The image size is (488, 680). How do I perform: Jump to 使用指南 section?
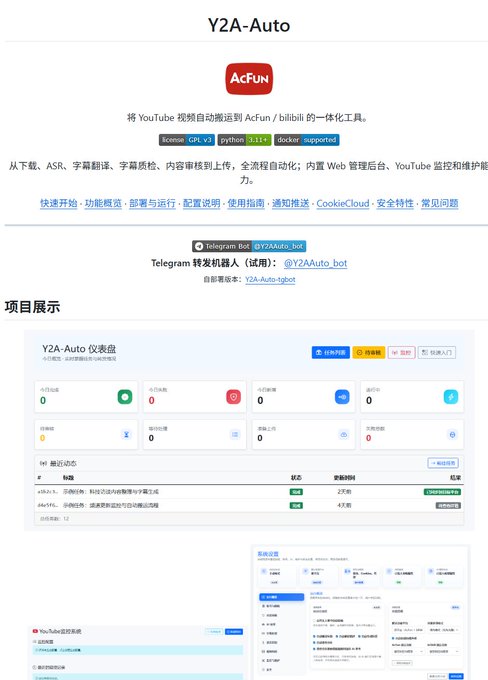(246, 203)
